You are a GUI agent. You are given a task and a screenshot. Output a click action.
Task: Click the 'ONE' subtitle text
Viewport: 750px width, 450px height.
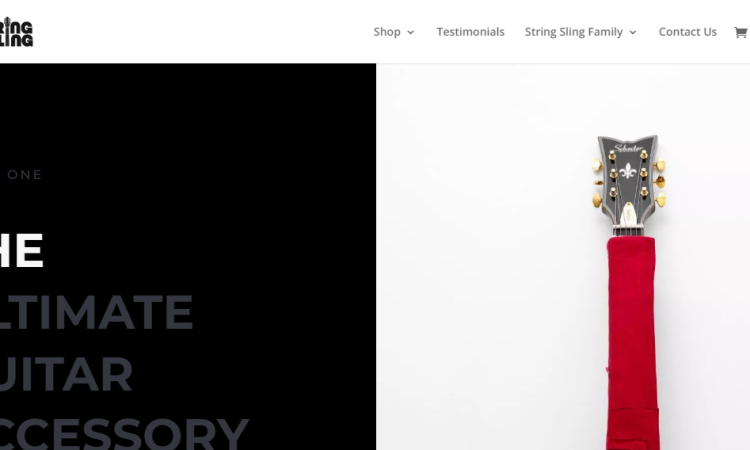click(25, 175)
